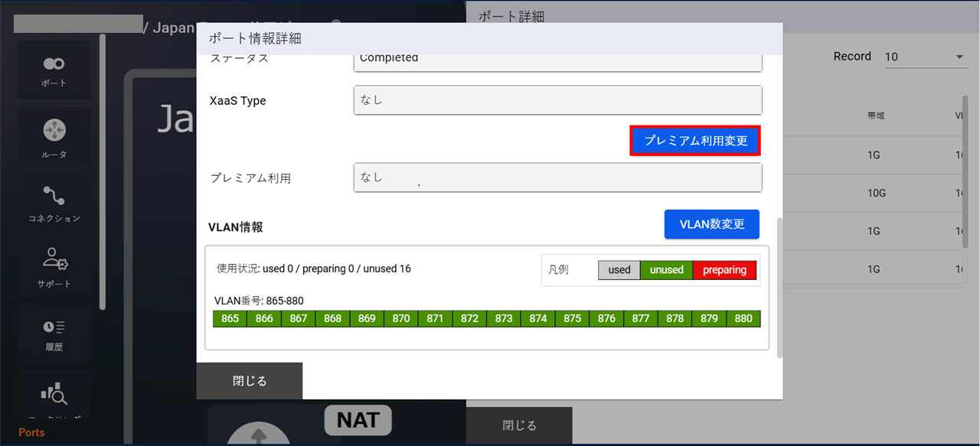980x446 pixels.
Task: Click the ポート情報詳細 dialog title
Action: pos(256,38)
